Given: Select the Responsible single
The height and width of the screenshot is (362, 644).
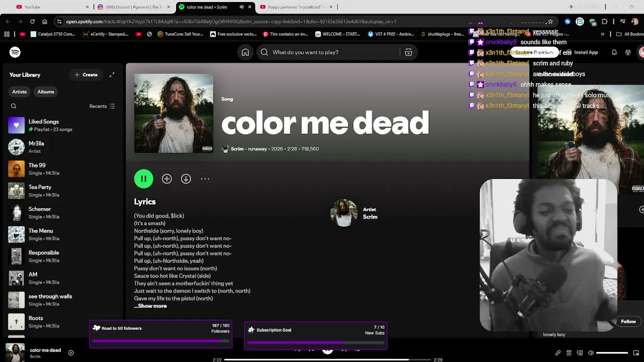Looking at the screenshot, I should click(x=62, y=256).
